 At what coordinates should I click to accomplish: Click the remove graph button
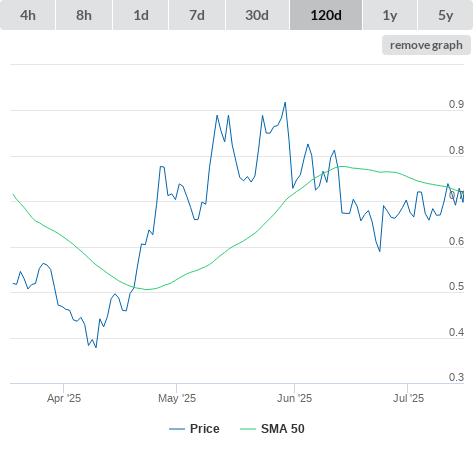(x=426, y=45)
